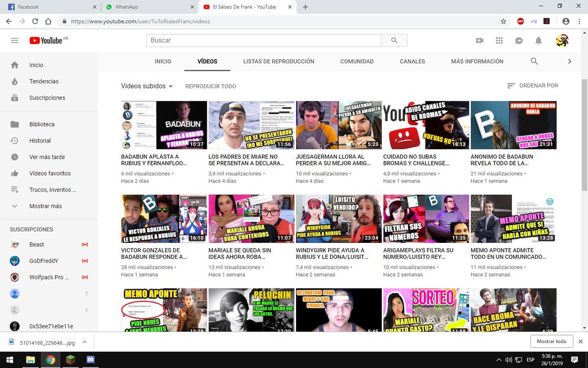
Task: Open the Wolfpack Pro subscription
Action: pos(49,277)
